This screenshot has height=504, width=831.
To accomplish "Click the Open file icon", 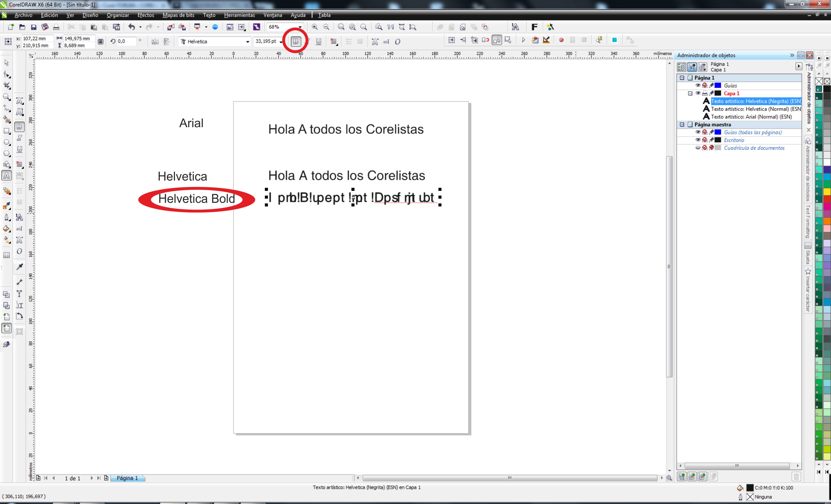I will coord(22,27).
